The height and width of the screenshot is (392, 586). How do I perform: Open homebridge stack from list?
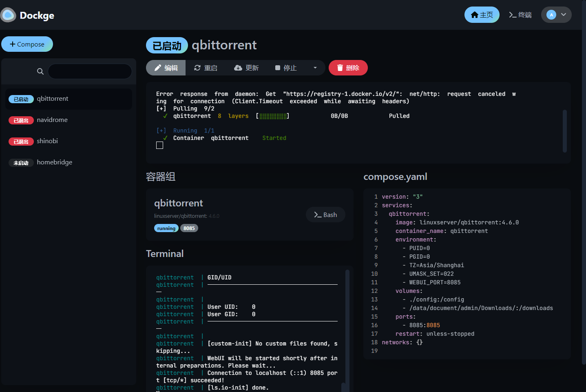(x=69, y=162)
